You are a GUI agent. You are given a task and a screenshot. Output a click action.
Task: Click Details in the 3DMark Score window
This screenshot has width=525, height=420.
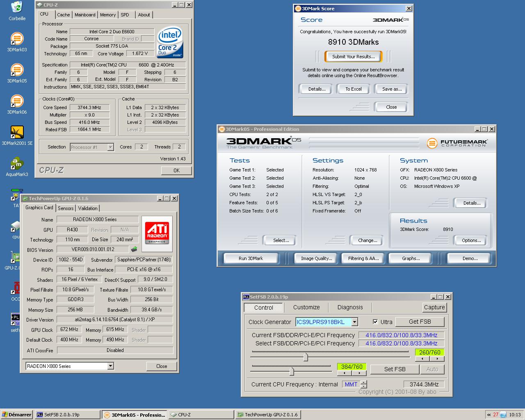pos(317,89)
